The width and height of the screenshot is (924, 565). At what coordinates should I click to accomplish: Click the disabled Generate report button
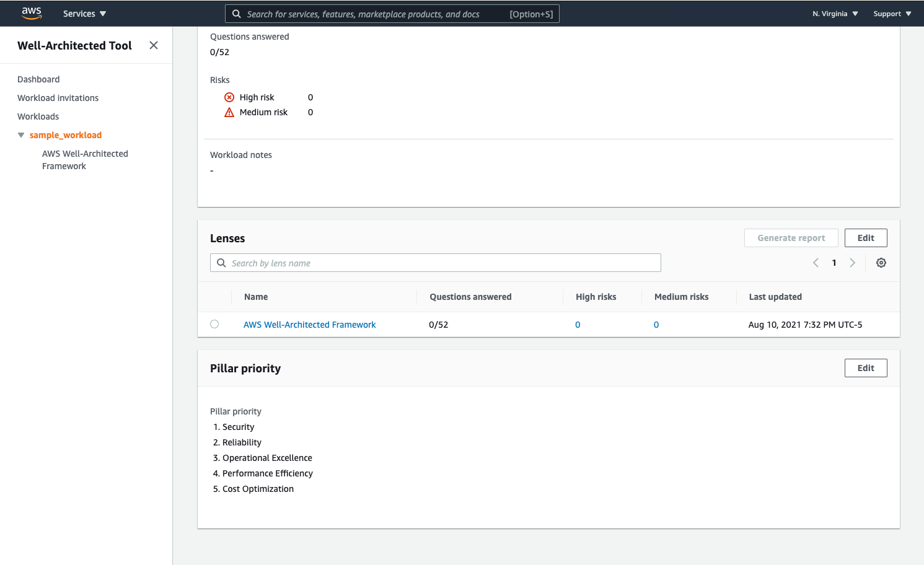pos(791,238)
